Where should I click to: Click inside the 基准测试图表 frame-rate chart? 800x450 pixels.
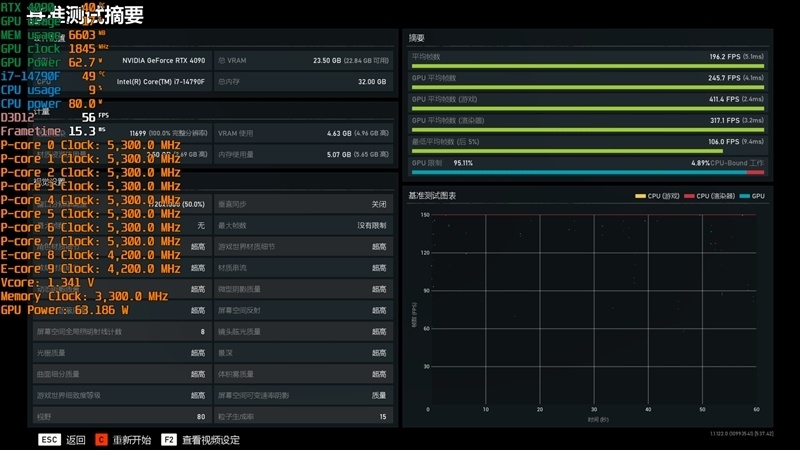[x=593, y=310]
